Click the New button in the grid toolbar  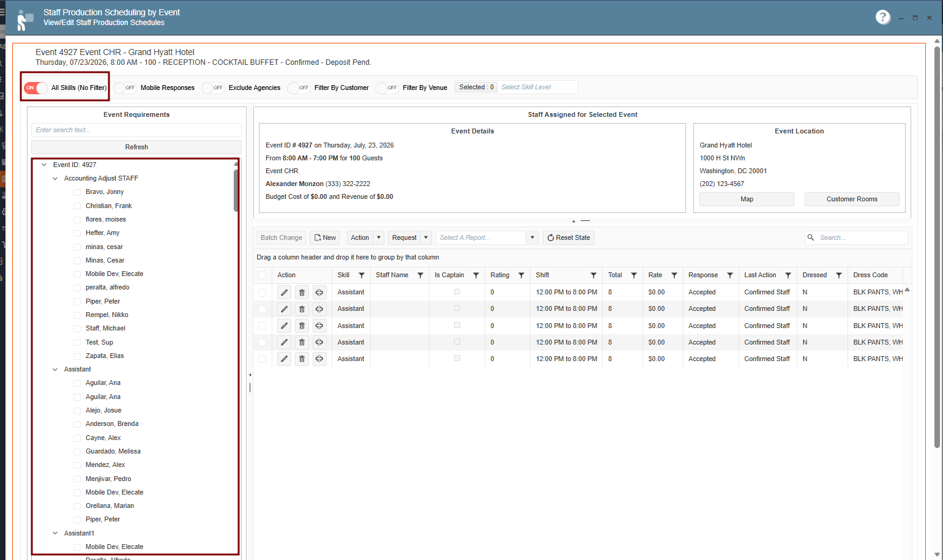point(325,237)
